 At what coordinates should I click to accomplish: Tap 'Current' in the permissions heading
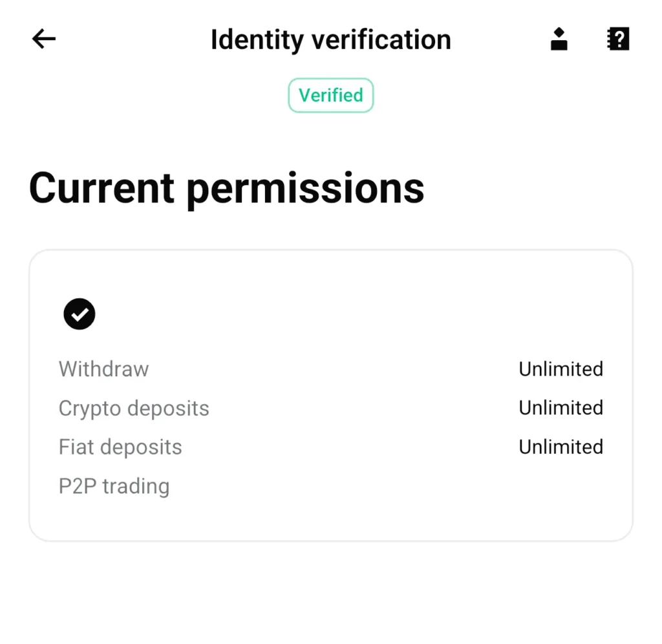[x=101, y=188]
